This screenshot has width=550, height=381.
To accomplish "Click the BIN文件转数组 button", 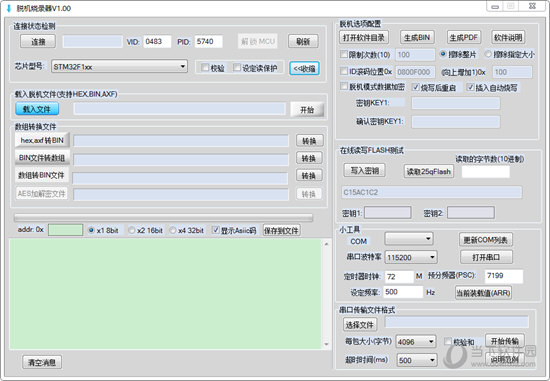I will click(x=42, y=158).
